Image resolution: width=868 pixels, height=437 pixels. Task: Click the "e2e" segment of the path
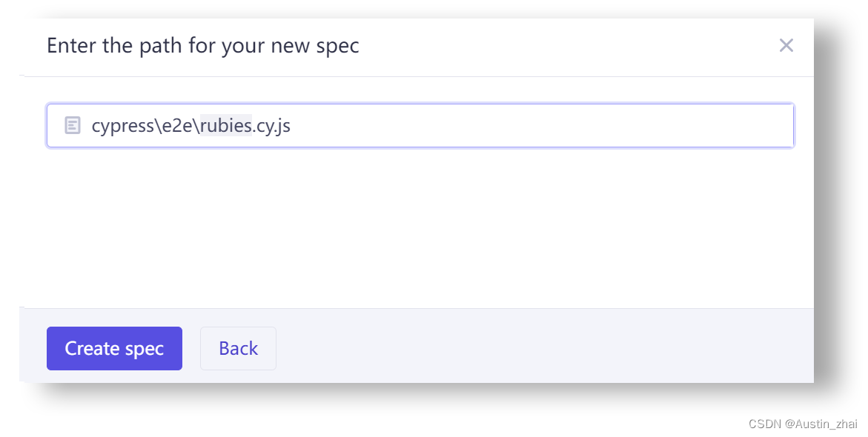[178, 126]
